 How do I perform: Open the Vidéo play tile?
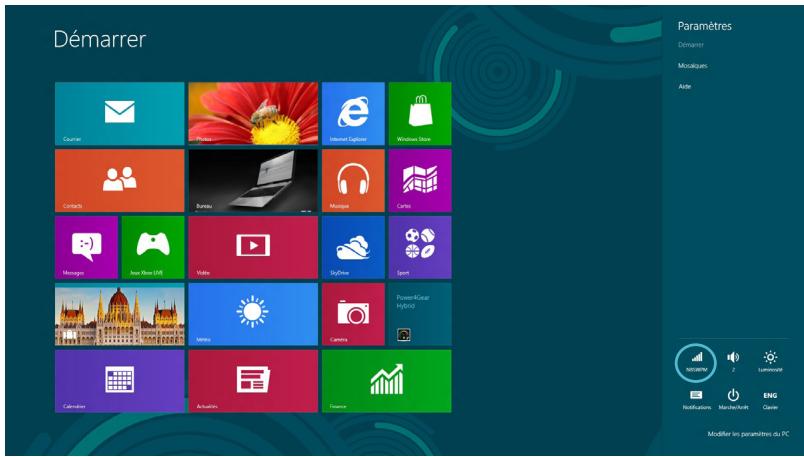pos(253,247)
